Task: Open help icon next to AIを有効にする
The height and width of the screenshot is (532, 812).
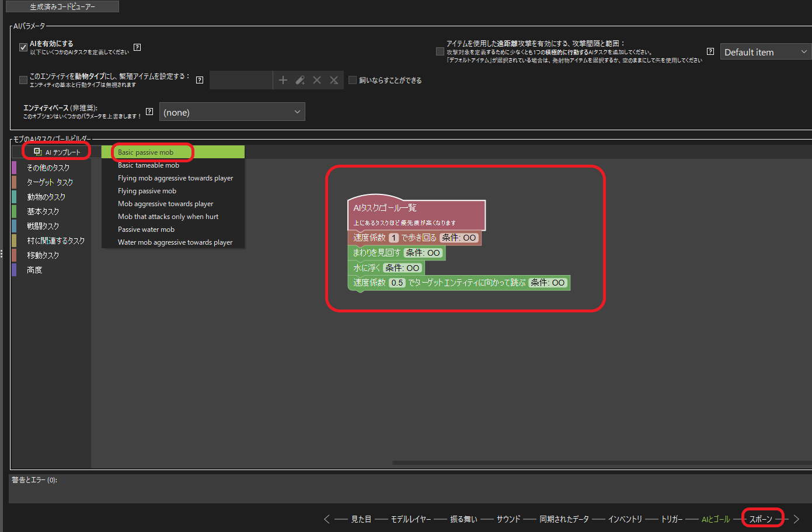Action: (137, 47)
